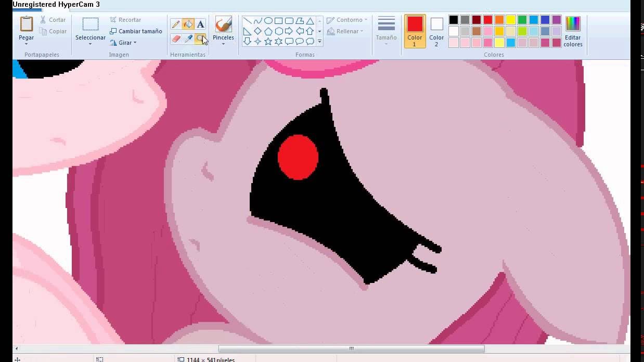Open the Girar rotate menu
Screen dimensions: 644x362
123,43
